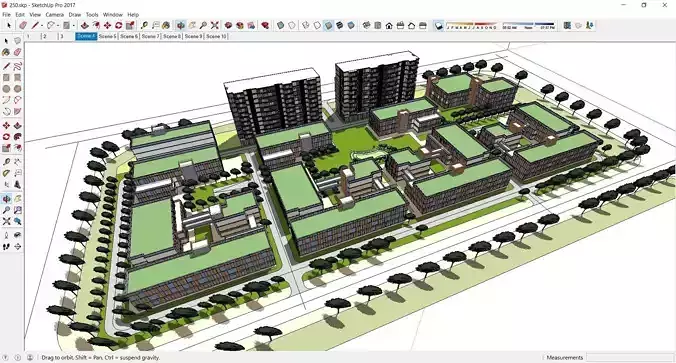Switch to Scene 5 tab
Image resolution: width=676 pixels, height=363 pixels.
(x=107, y=36)
